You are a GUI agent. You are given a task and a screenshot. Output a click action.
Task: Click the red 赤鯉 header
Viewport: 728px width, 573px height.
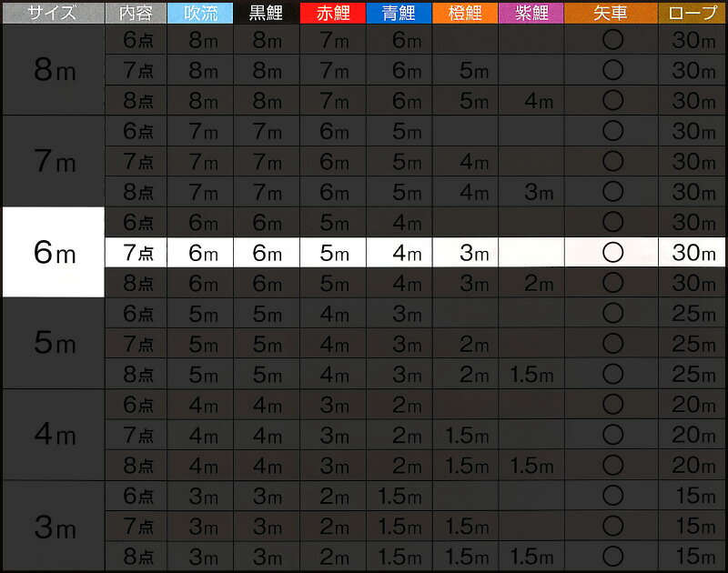pyautogui.click(x=332, y=13)
